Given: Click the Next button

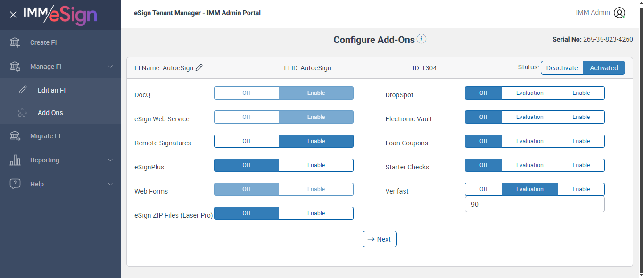Looking at the screenshot, I should tap(380, 239).
